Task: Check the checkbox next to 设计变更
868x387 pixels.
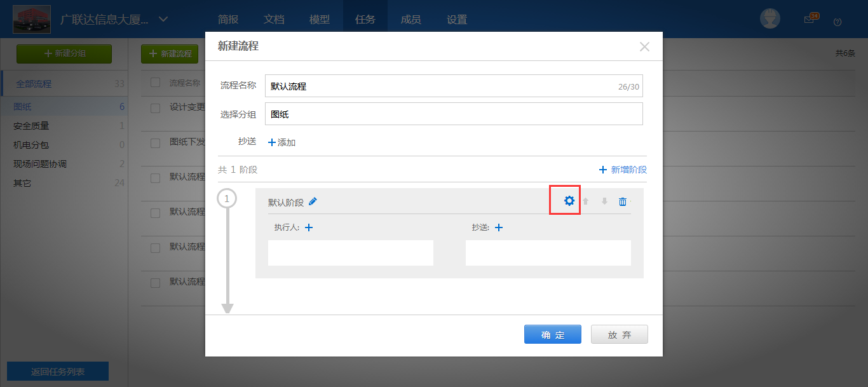Action: pos(155,107)
